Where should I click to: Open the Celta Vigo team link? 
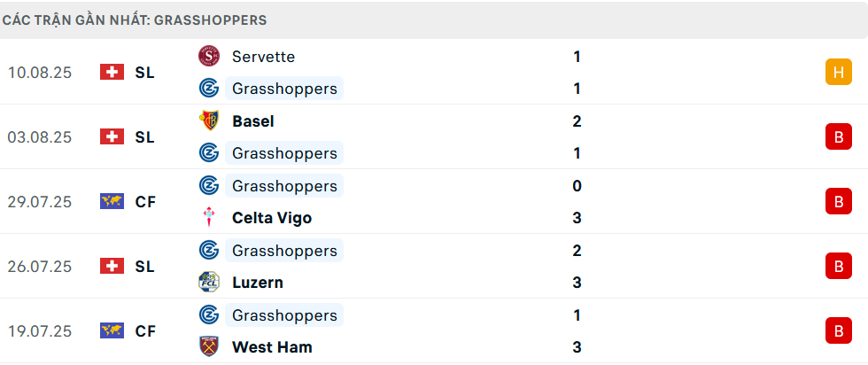click(x=271, y=218)
